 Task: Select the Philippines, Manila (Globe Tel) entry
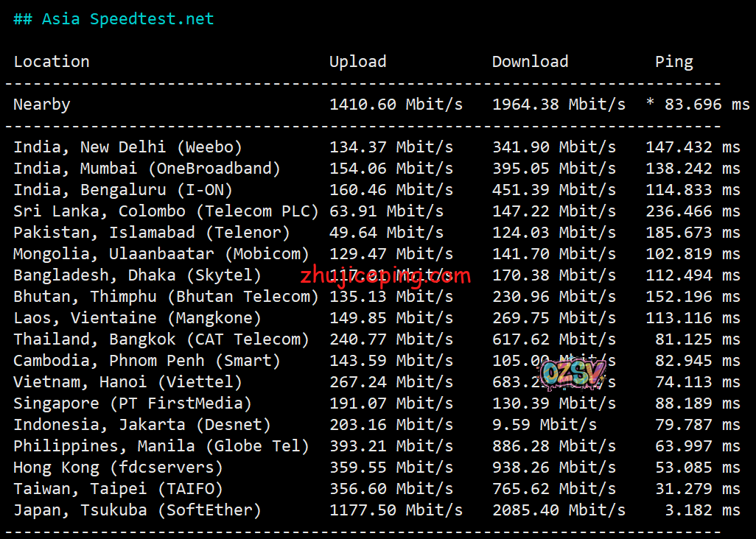[161, 446]
